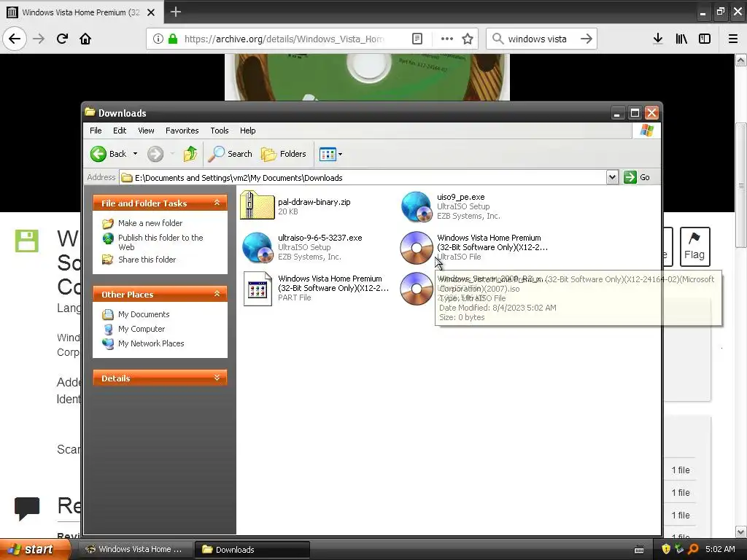This screenshot has width=747, height=560.
Task: Expand the address bar dropdown arrow
Action: (x=612, y=178)
